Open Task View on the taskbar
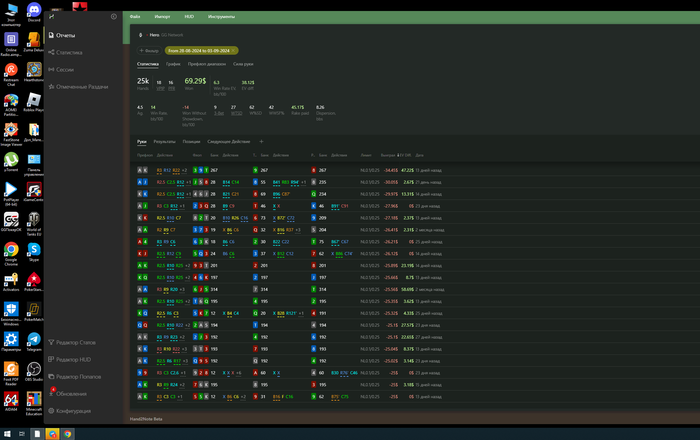Screen dimensions: 700x440 [x=22, y=434]
